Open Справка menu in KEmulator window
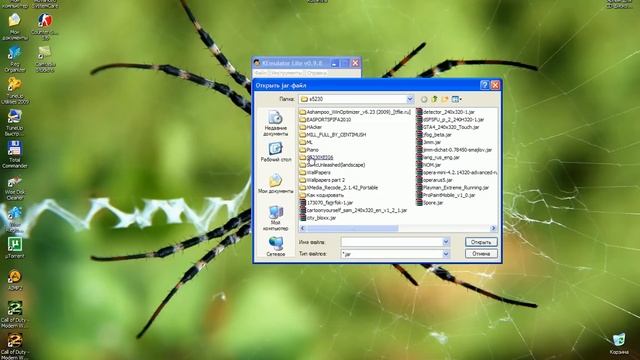The height and width of the screenshot is (360, 640). [x=317, y=73]
